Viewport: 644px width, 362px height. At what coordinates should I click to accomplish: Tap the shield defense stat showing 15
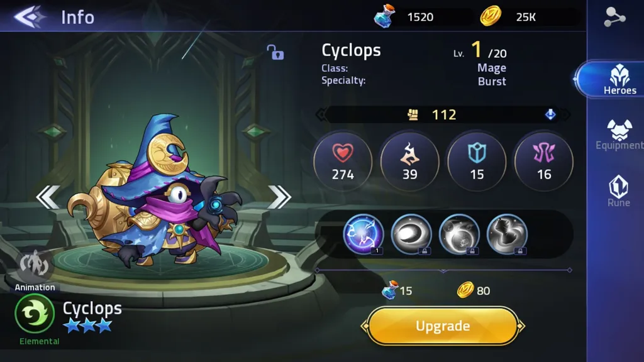tap(477, 162)
